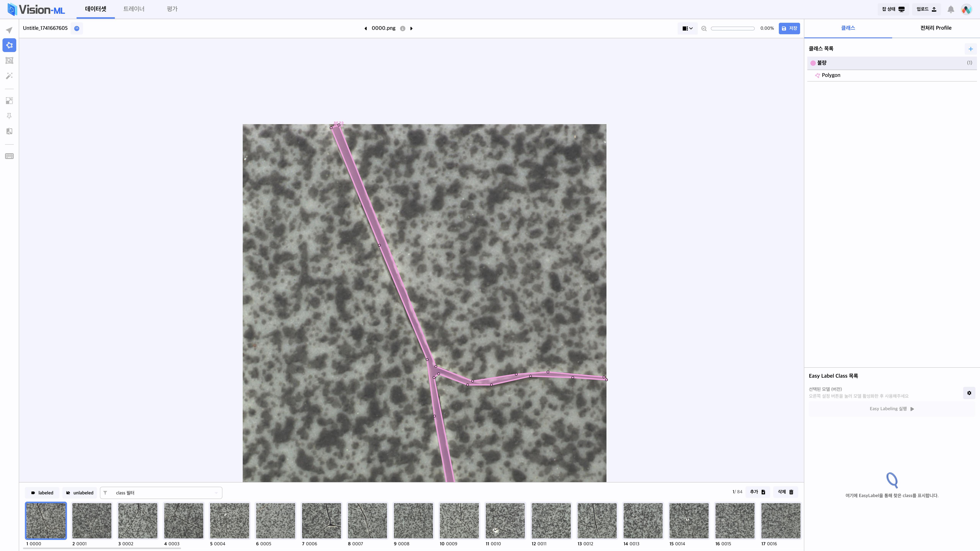Open Easy Label model settings gear
980x551 pixels.
[x=969, y=393]
